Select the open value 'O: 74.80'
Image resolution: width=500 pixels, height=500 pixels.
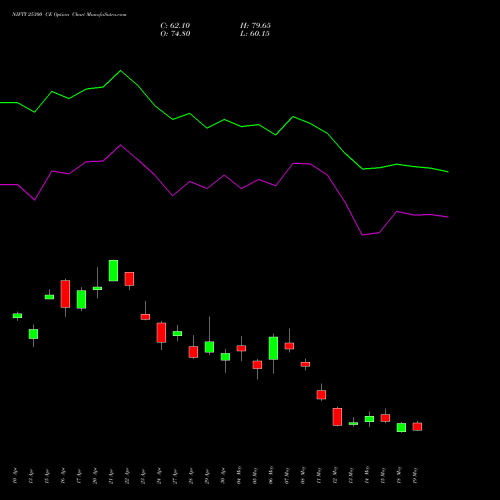[175, 34]
